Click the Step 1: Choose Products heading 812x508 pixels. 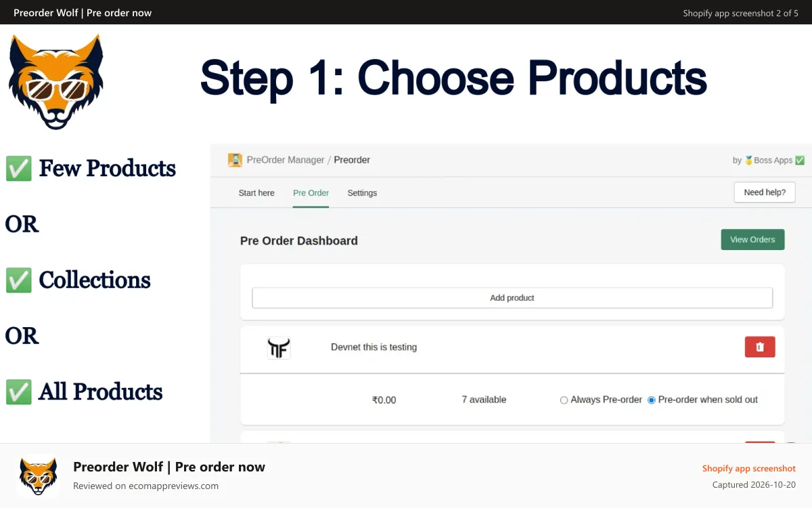pyautogui.click(x=453, y=79)
